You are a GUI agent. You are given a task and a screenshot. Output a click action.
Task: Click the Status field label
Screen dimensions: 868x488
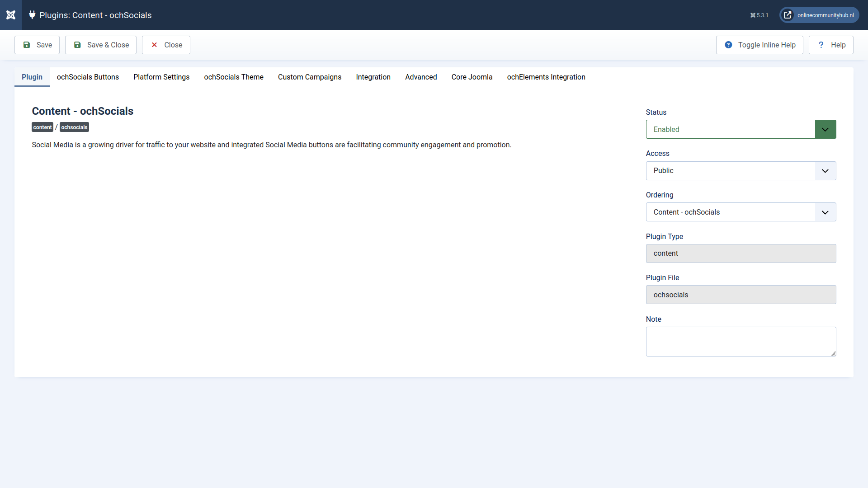pos(656,112)
